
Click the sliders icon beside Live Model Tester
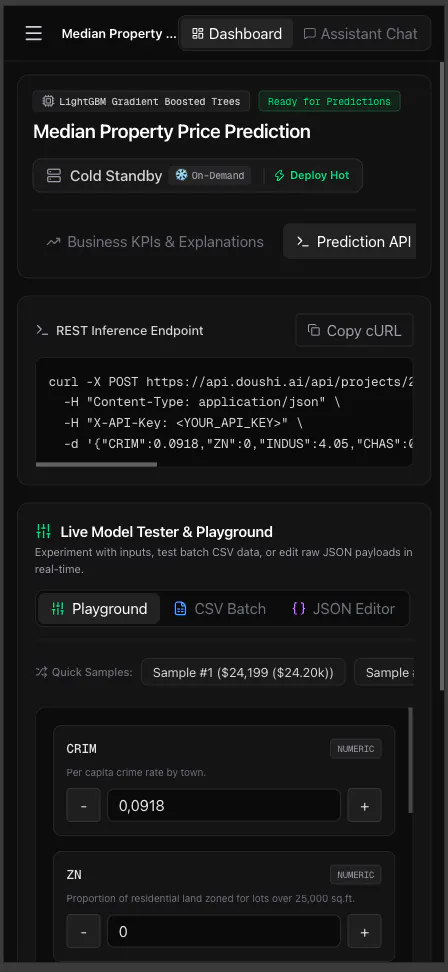tap(43, 531)
